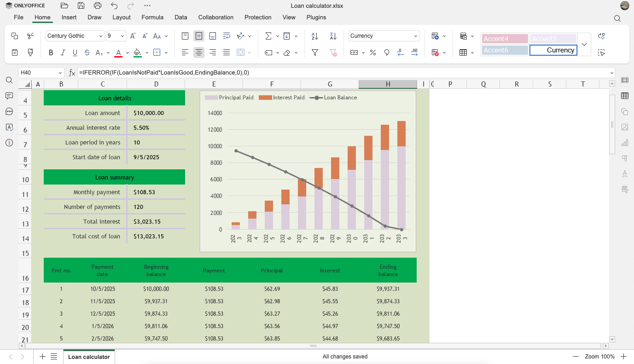The width and height of the screenshot is (634, 364).
Task: Open the name box dropdown for H40
Action: [x=60, y=73]
